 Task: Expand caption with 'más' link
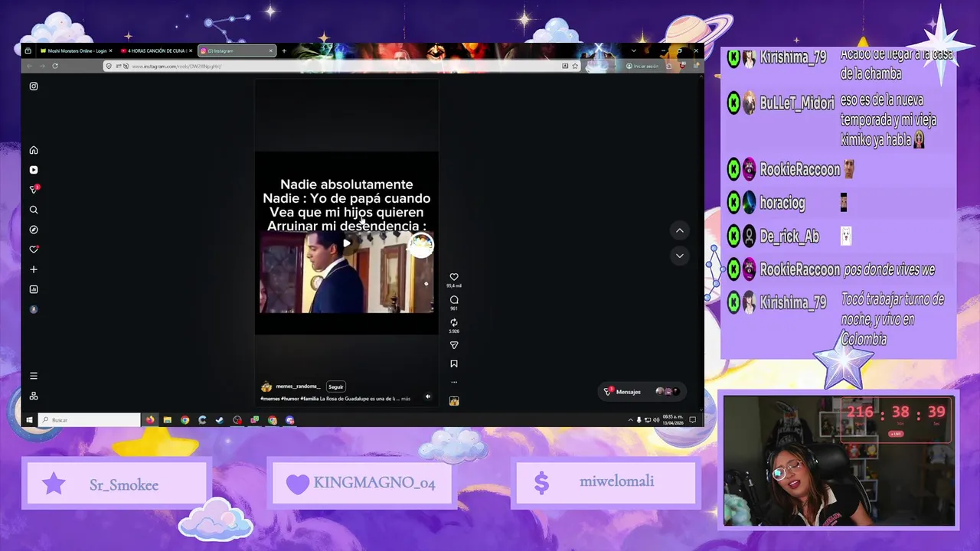[x=406, y=399]
